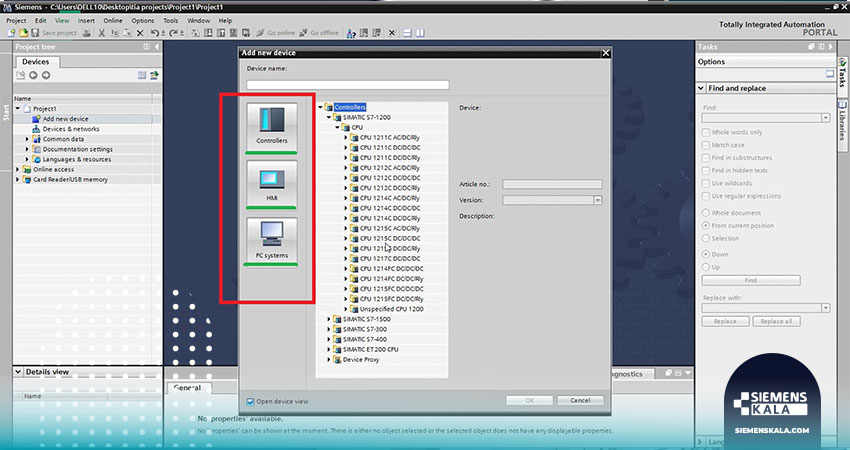Open the View menu
The width and height of the screenshot is (850, 450).
point(62,21)
